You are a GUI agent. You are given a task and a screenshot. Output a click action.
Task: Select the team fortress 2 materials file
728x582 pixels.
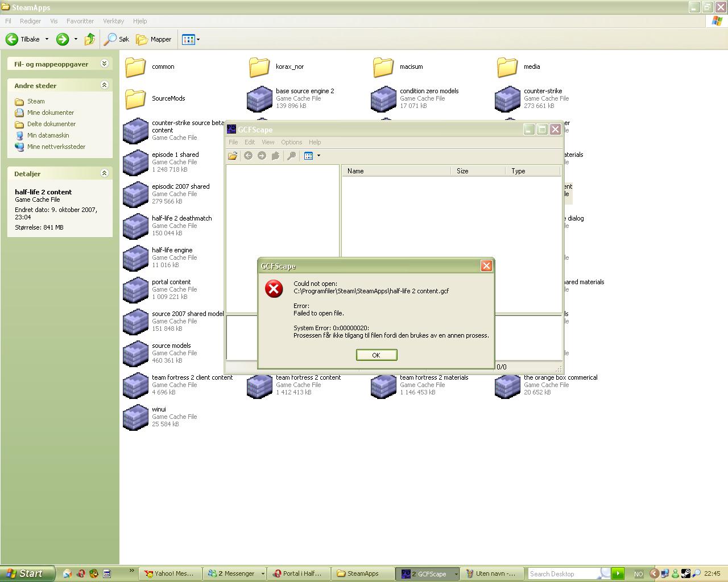pyautogui.click(x=420, y=385)
